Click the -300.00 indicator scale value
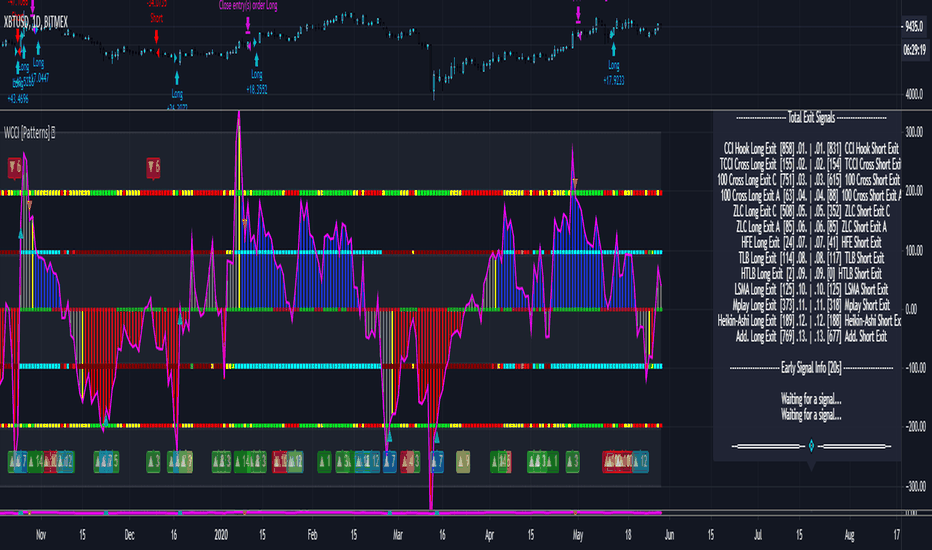The image size is (932, 550). coord(914,486)
